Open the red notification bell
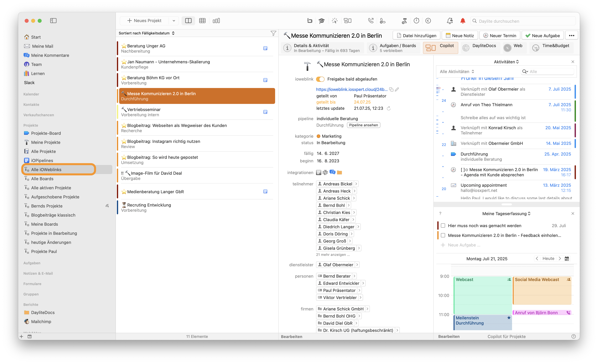The image size is (598, 364). point(463,21)
